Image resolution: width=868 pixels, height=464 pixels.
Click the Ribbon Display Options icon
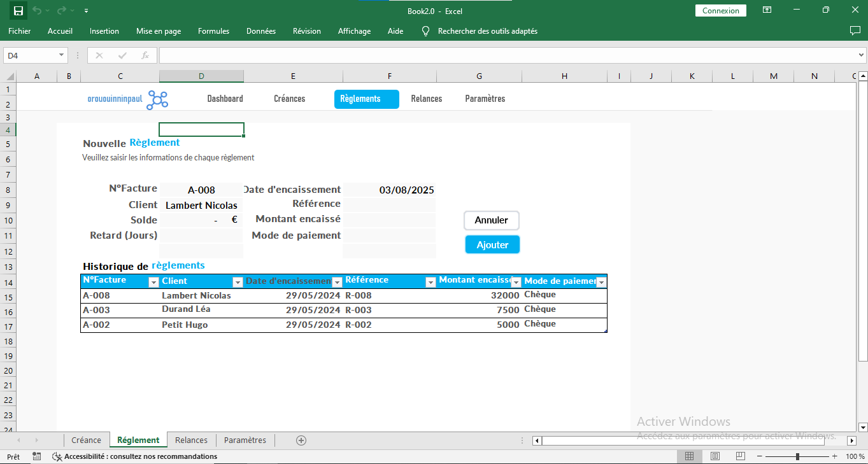767,11
